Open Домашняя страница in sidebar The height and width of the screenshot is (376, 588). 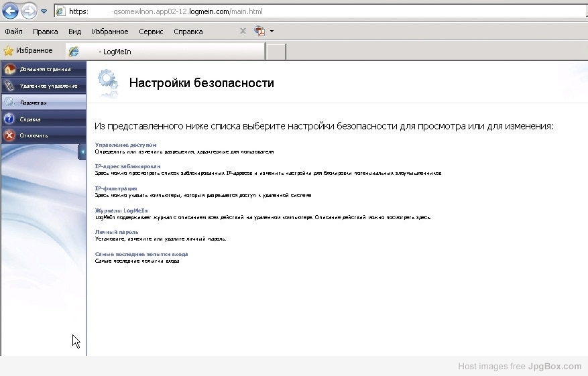pyautogui.click(x=44, y=69)
